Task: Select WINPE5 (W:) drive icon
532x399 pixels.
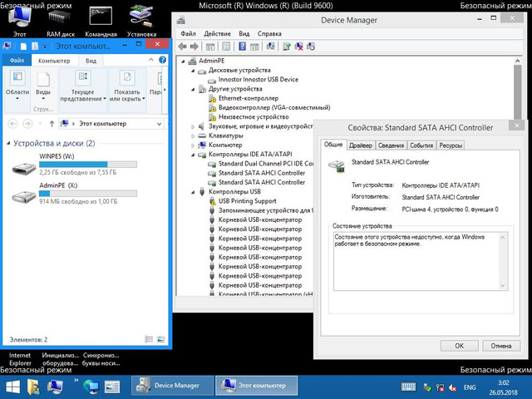Action: [x=24, y=168]
